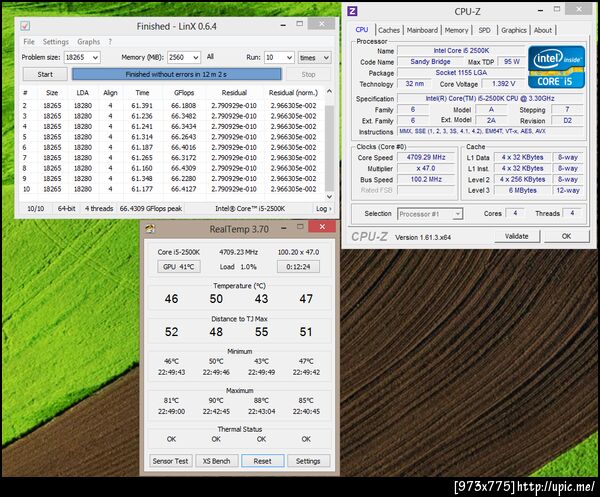Click the Sensor Test button in RealTemp

[170, 461]
